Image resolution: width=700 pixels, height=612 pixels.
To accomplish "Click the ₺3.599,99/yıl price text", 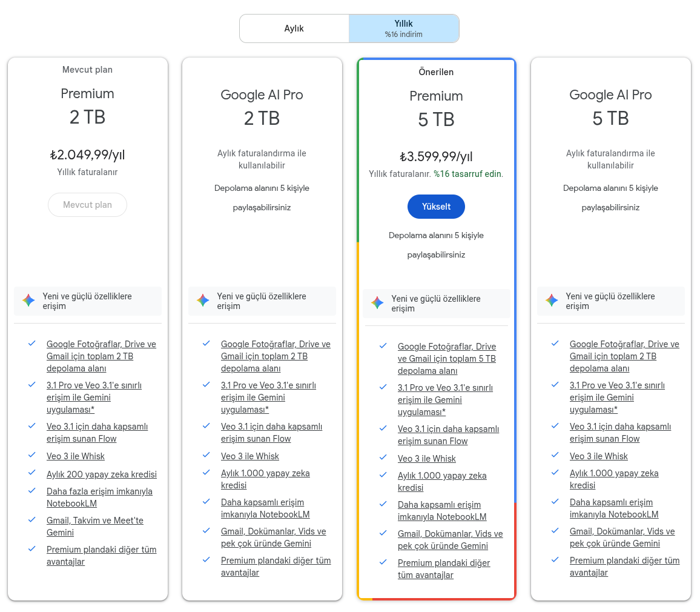I will [x=436, y=156].
